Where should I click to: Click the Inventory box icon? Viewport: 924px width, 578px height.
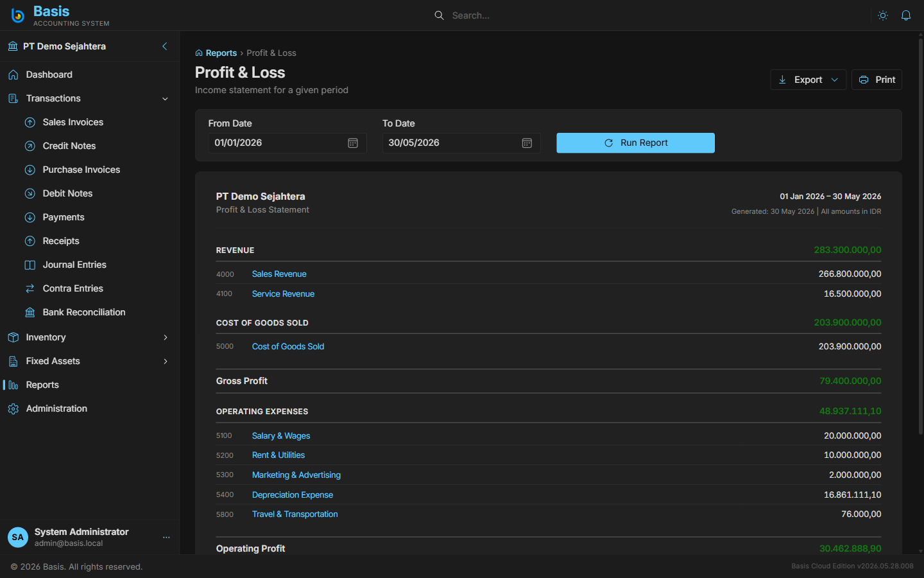pyautogui.click(x=13, y=337)
